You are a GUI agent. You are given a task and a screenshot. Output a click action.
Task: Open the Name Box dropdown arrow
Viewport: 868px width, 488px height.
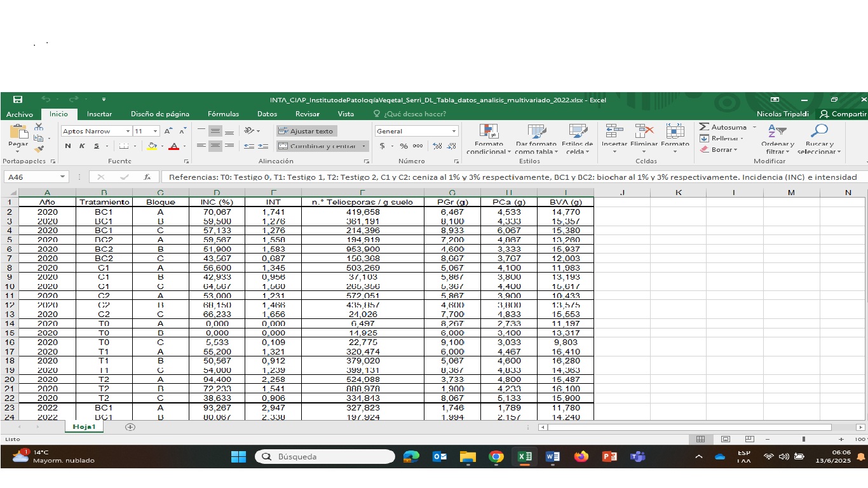click(x=62, y=177)
